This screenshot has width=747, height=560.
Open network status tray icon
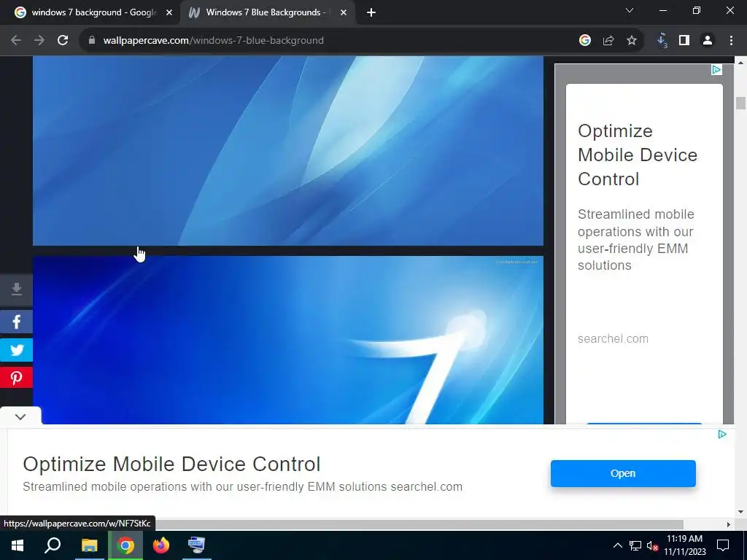(635, 545)
